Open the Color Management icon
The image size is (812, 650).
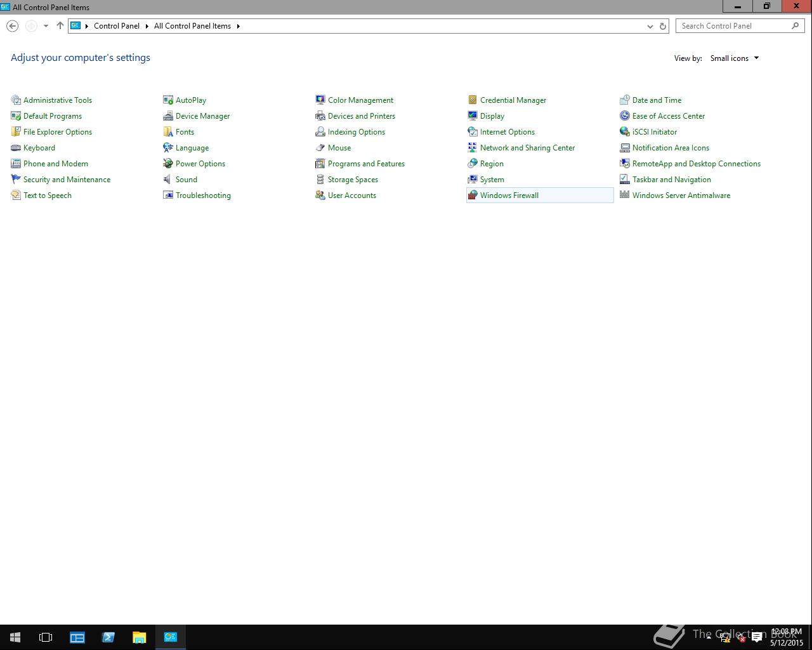click(320, 100)
